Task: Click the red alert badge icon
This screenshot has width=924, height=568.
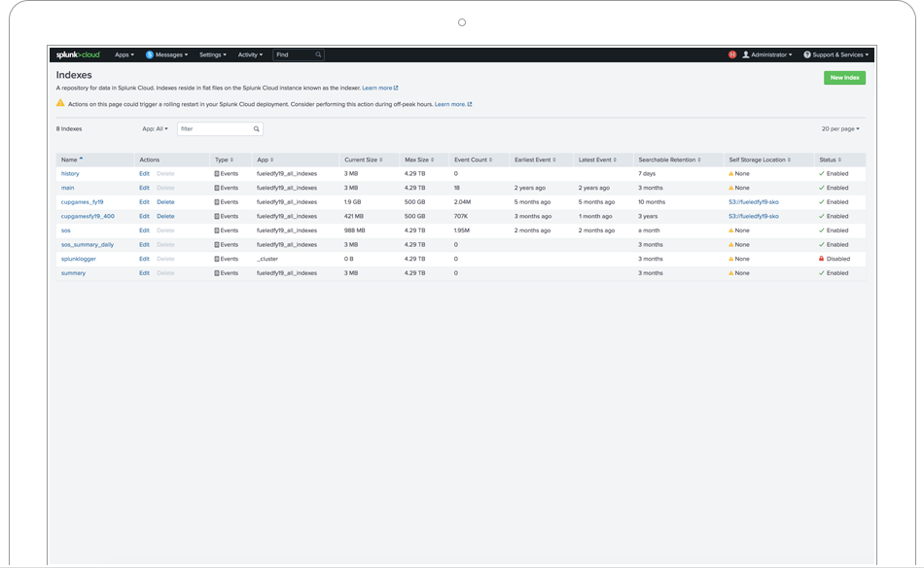Action: [x=731, y=54]
